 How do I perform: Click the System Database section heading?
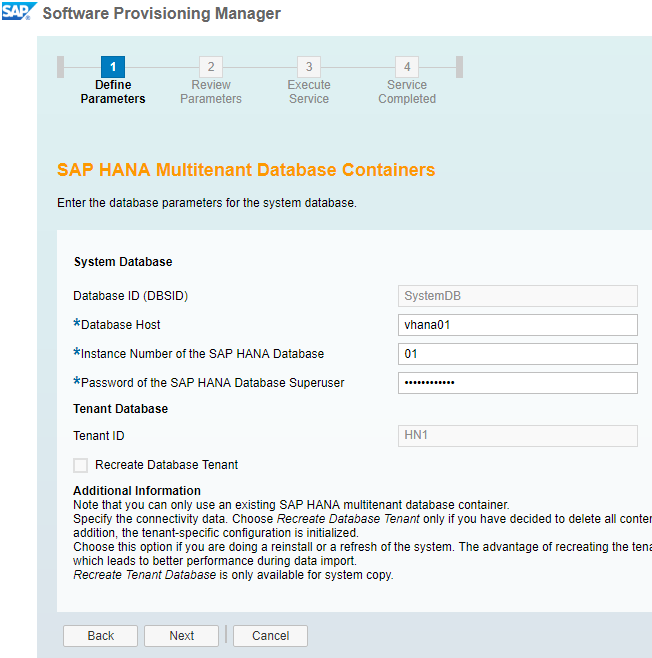pyautogui.click(x=123, y=262)
